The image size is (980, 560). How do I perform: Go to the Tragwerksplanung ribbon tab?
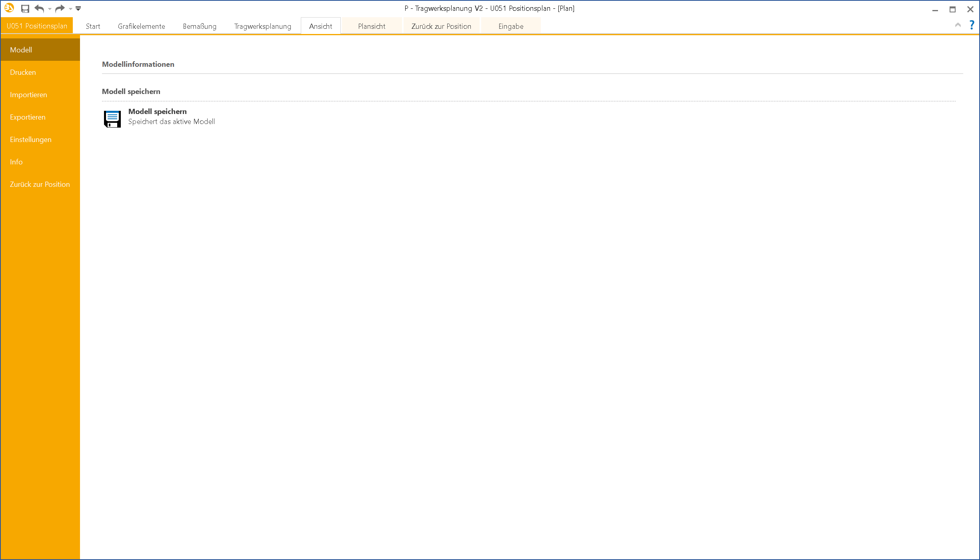pos(262,26)
